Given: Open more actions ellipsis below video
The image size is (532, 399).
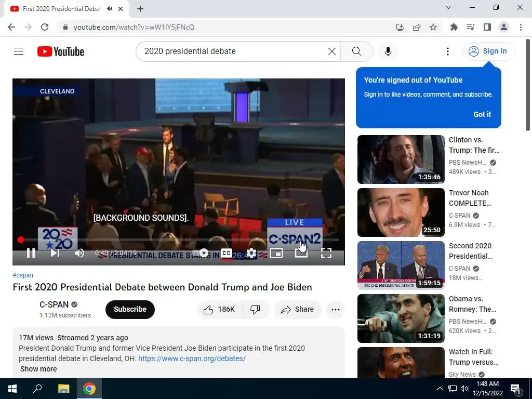Looking at the screenshot, I should click(336, 310).
